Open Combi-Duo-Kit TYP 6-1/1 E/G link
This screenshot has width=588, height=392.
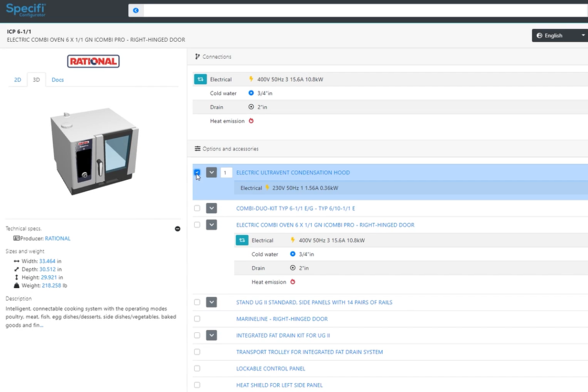(x=295, y=208)
